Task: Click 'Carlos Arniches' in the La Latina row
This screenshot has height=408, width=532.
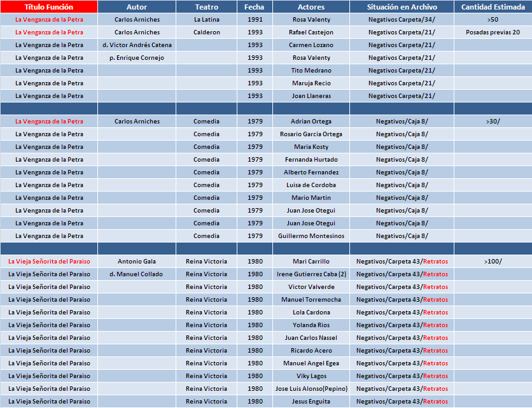Action: click(137, 20)
